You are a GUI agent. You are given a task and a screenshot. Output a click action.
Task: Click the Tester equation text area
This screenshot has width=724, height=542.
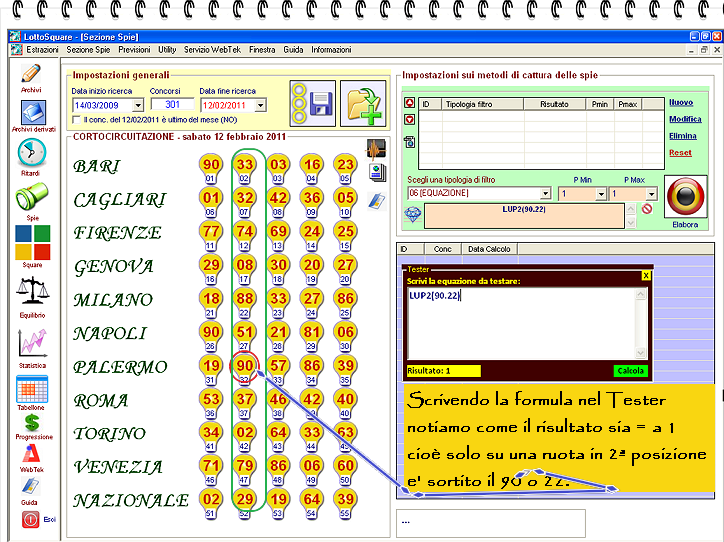(522, 324)
